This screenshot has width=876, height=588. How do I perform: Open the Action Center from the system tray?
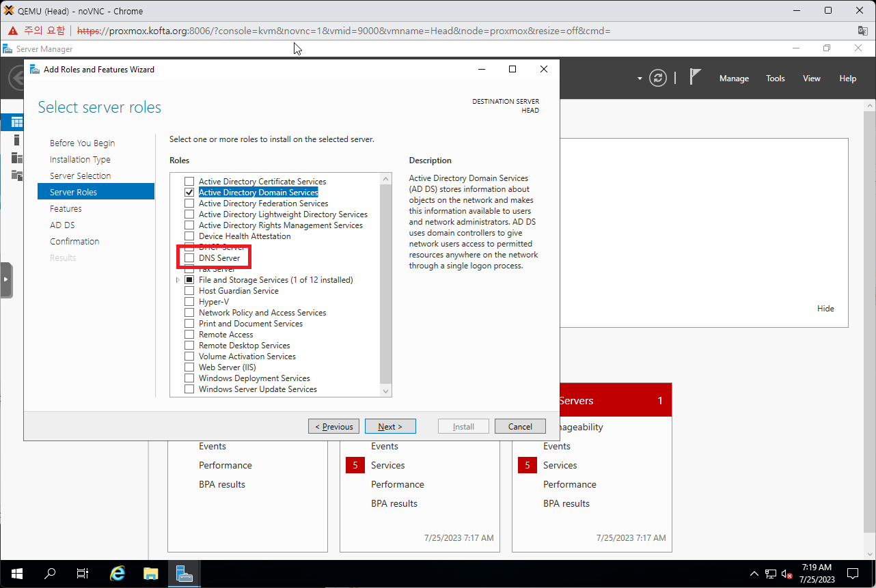(x=852, y=574)
